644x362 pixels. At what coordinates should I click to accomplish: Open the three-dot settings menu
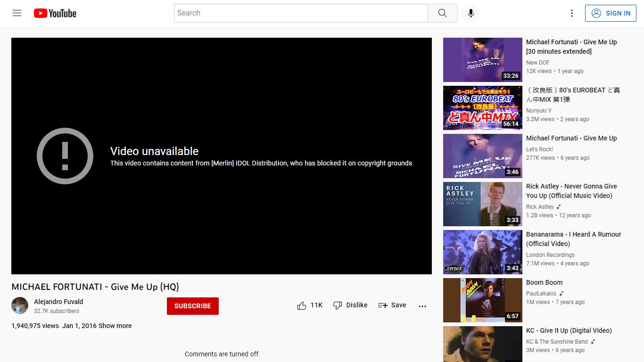(572, 13)
